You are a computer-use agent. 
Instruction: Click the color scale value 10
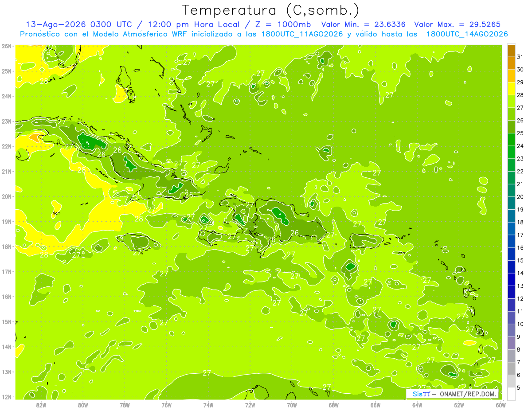click(520, 324)
